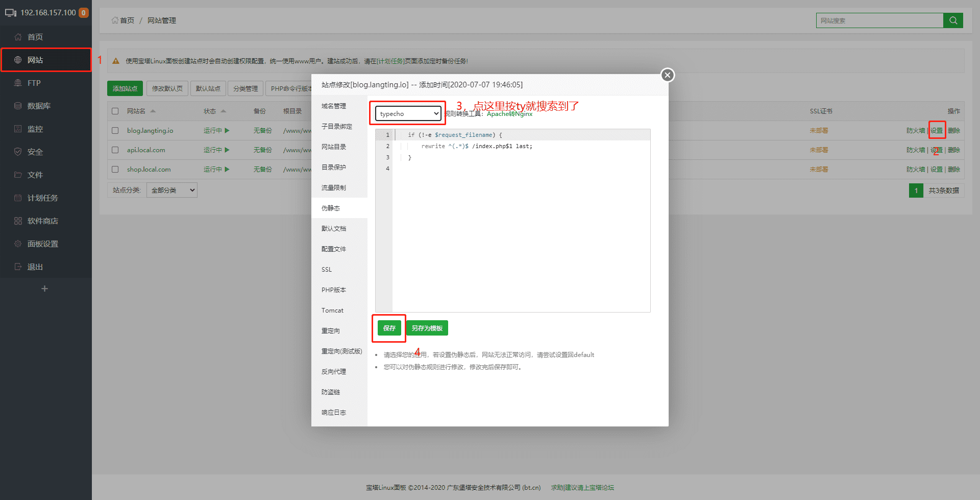Click 删除 for the shop.local.com row

pyautogui.click(x=954, y=169)
